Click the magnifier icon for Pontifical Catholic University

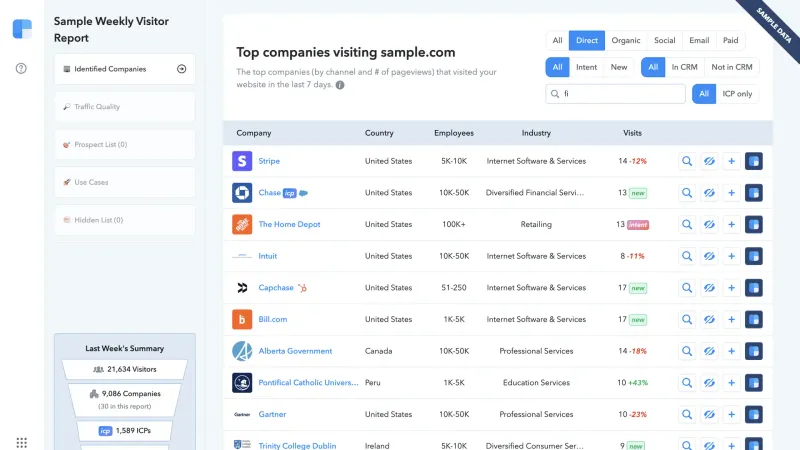click(687, 383)
